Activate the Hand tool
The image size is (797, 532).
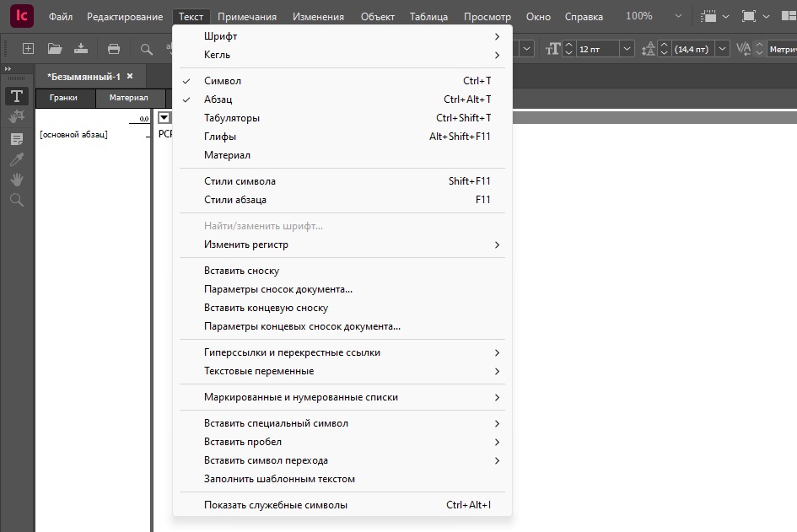17,180
